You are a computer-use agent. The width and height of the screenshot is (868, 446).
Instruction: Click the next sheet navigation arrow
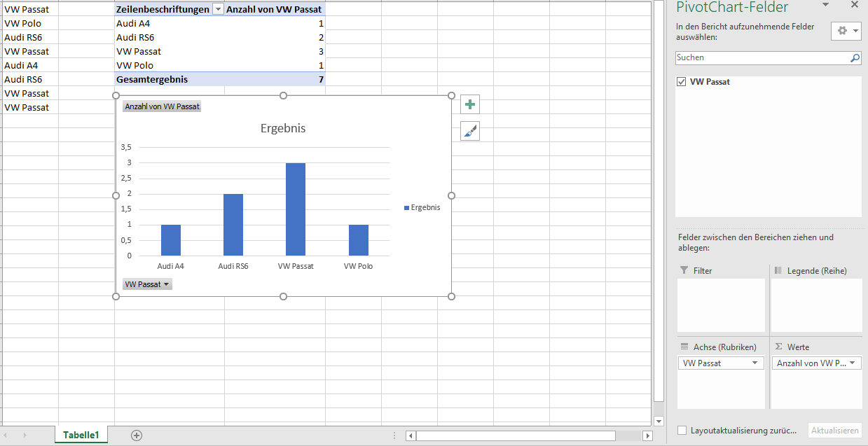coord(25,435)
